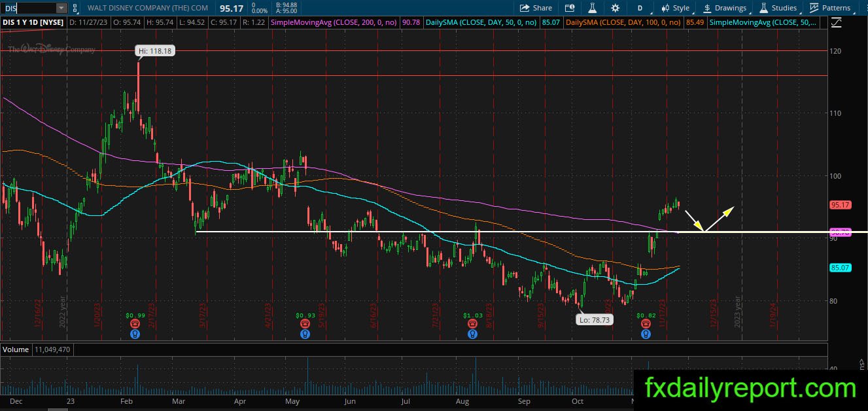Click the Share button
The height and width of the screenshot is (411, 868).
[x=536, y=8]
